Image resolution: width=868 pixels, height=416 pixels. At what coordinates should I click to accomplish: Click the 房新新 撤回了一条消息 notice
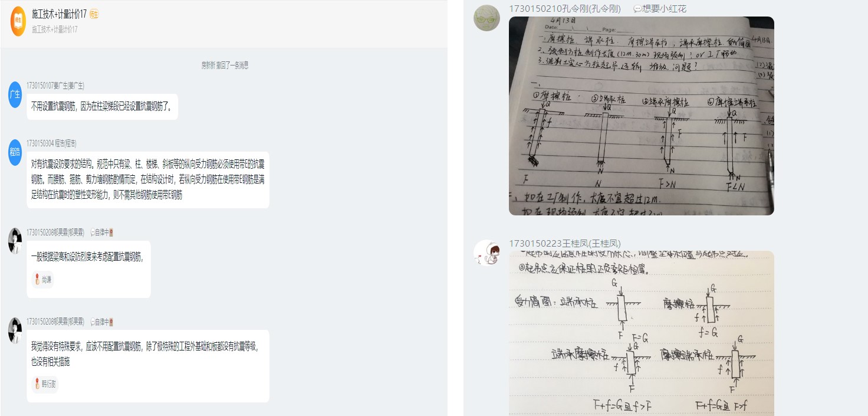pyautogui.click(x=229, y=65)
